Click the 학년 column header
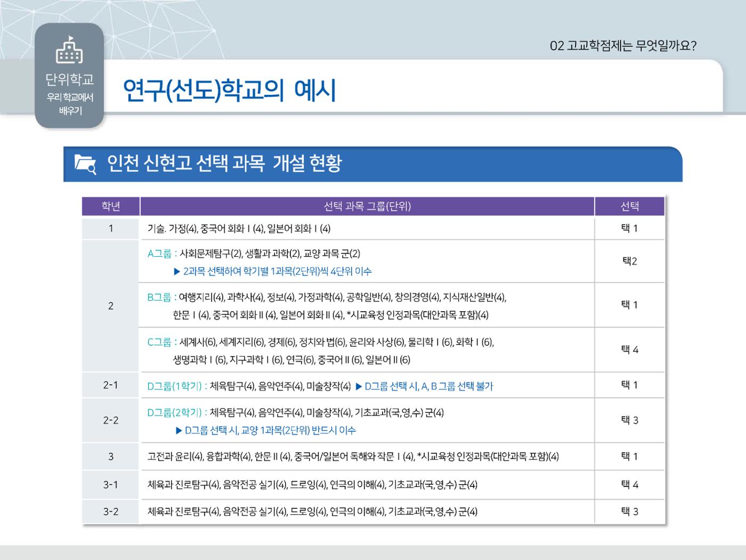 (111, 206)
